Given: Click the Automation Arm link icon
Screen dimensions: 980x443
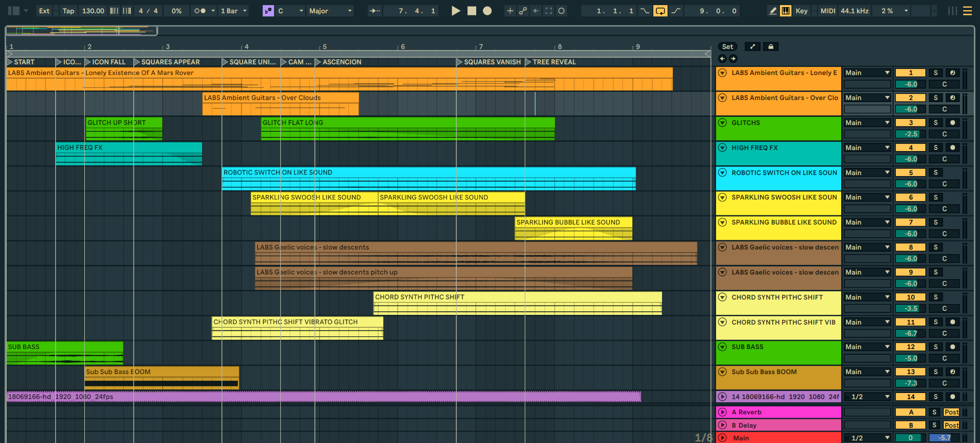Looking at the screenshot, I should [523, 11].
